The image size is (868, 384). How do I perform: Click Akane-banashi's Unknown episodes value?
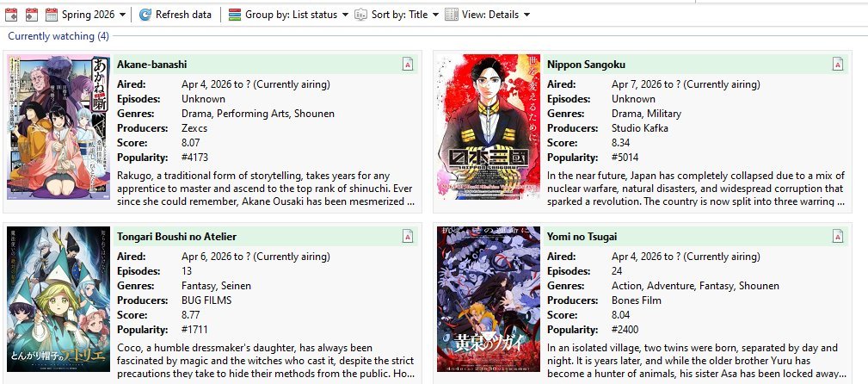click(x=203, y=99)
